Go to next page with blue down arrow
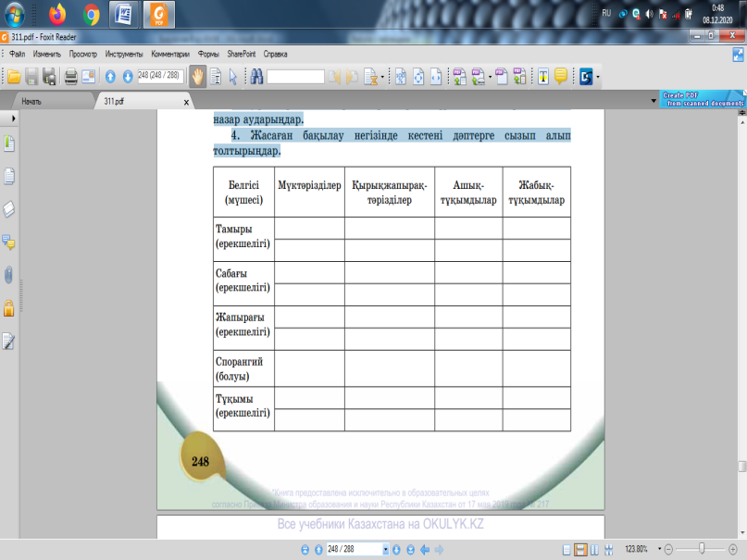The height and width of the screenshot is (560, 747). [126, 77]
